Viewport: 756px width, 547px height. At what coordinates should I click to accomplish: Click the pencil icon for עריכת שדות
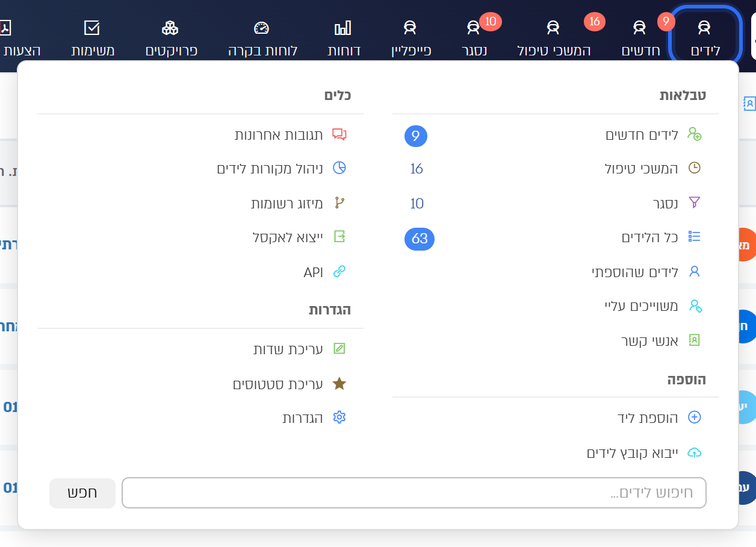coord(339,349)
